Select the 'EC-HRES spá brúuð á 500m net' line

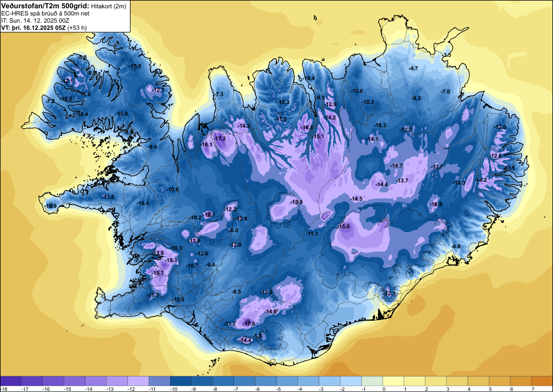pyautogui.click(x=45, y=13)
